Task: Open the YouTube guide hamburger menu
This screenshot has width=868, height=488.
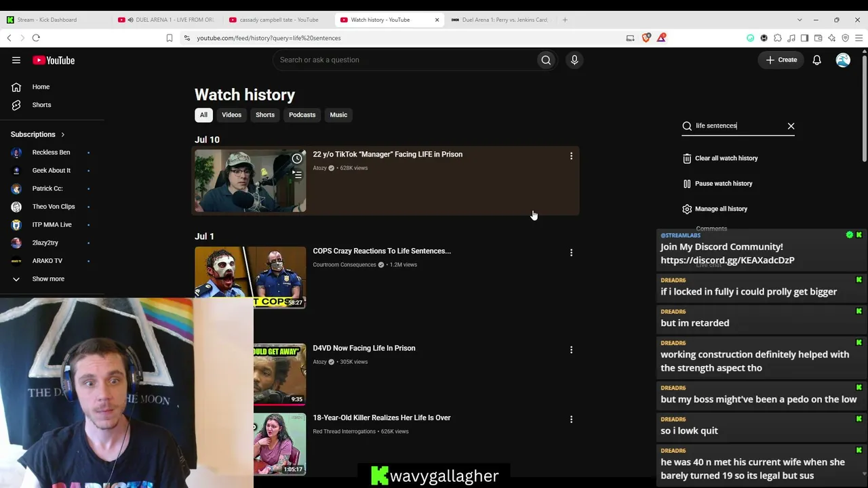Action: pyautogui.click(x=16, y=60)
